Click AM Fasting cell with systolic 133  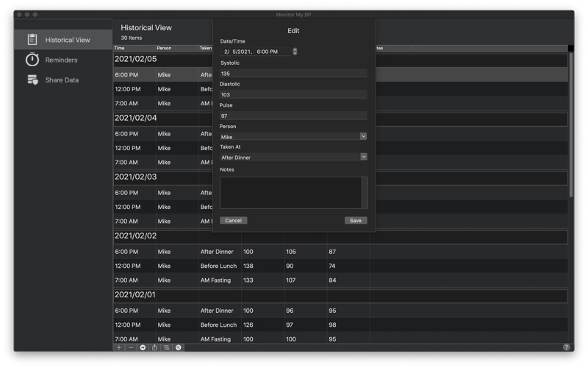click(x=215, y=280)
